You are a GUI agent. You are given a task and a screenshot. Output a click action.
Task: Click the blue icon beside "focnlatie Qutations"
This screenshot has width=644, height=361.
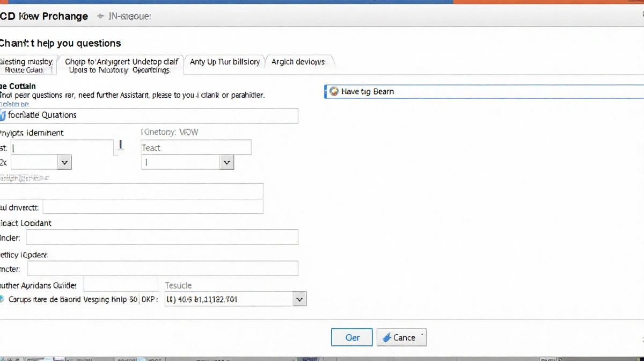pos(3,115)
